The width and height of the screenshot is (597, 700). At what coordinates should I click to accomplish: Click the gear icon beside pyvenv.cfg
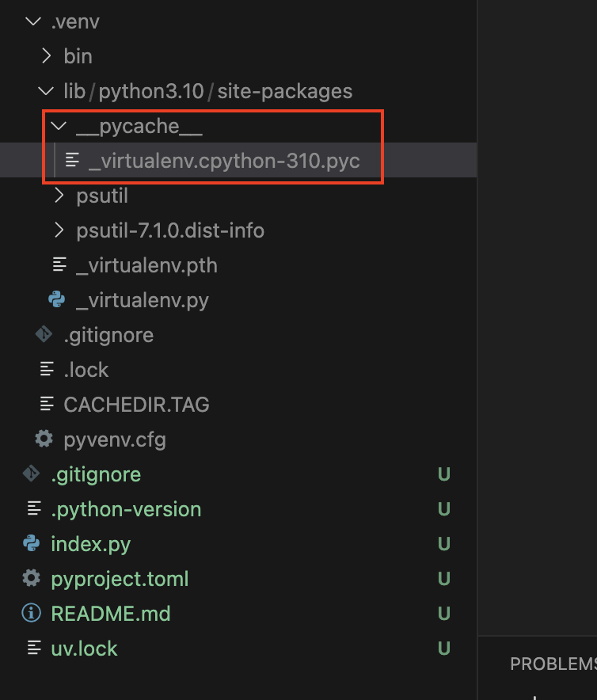click(x=45, y=439)
